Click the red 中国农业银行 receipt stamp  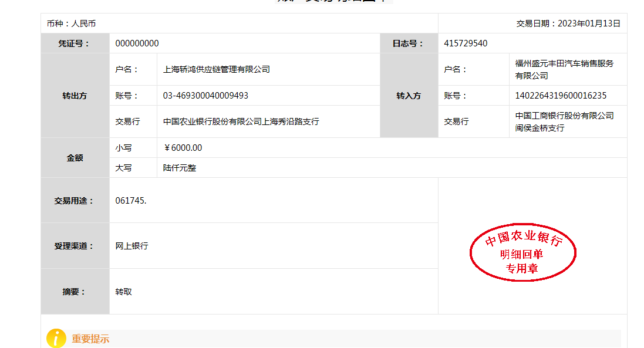pyautogui.click(x=522, y=252)
